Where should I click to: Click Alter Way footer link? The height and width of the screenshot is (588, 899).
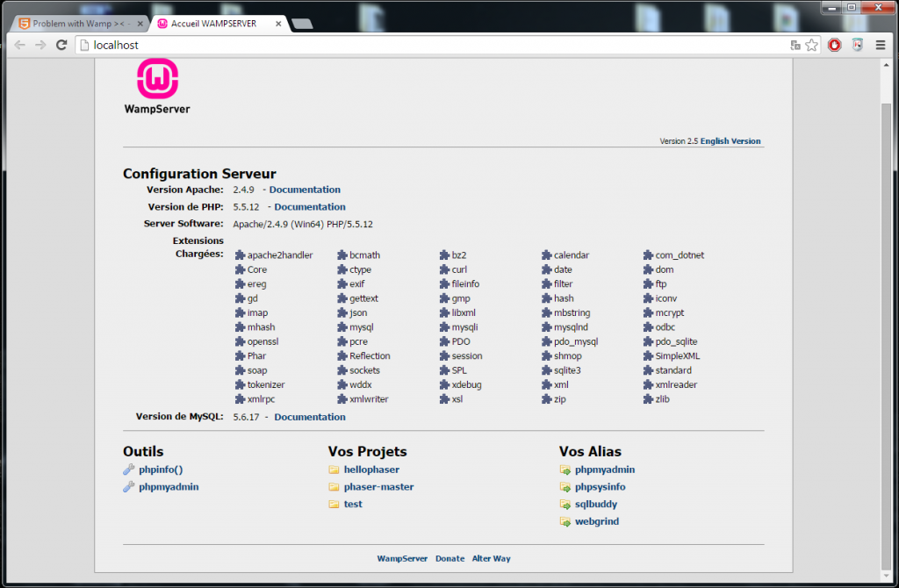491,558
